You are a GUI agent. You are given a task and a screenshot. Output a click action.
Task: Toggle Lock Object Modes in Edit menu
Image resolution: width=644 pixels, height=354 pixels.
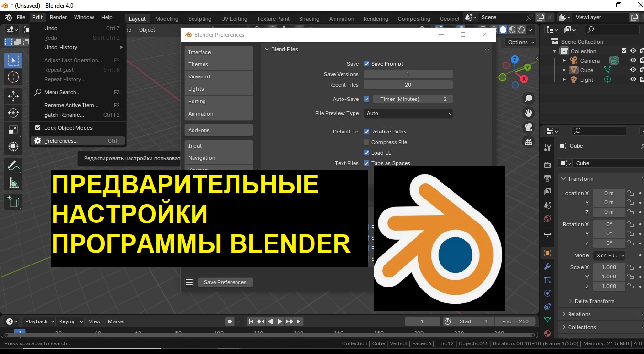tap(38, 128)
